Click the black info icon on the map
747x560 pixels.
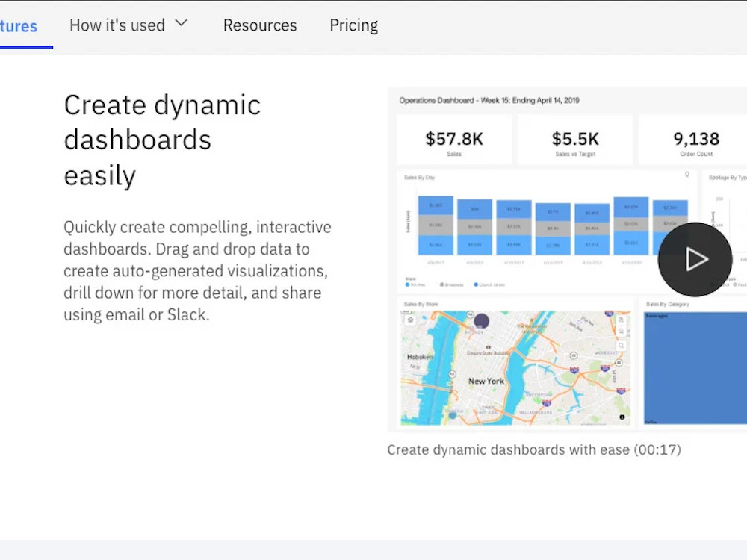coord(622,417)
